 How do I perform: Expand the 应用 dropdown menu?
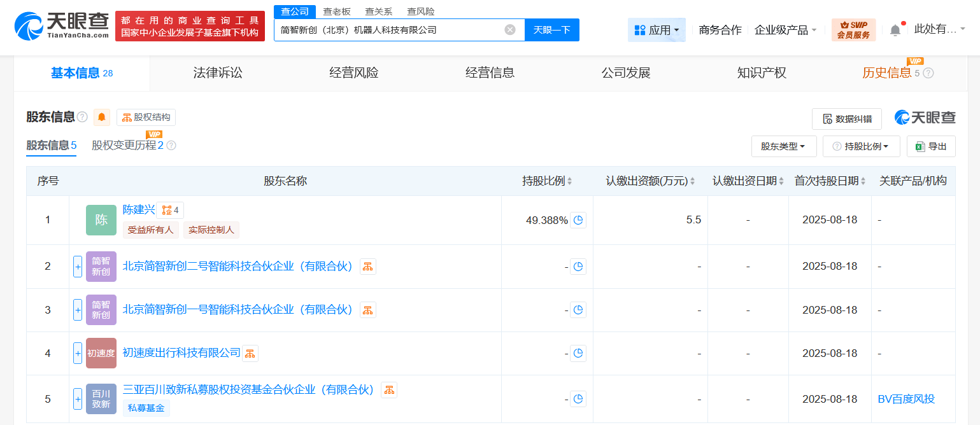657,30
